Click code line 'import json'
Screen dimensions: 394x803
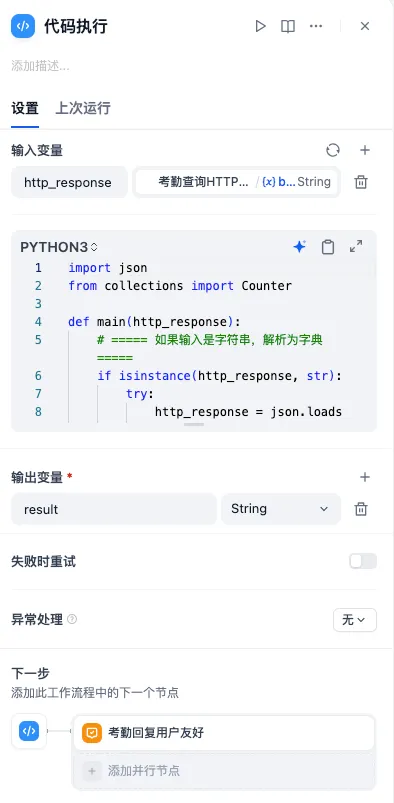tap(108, 268)
